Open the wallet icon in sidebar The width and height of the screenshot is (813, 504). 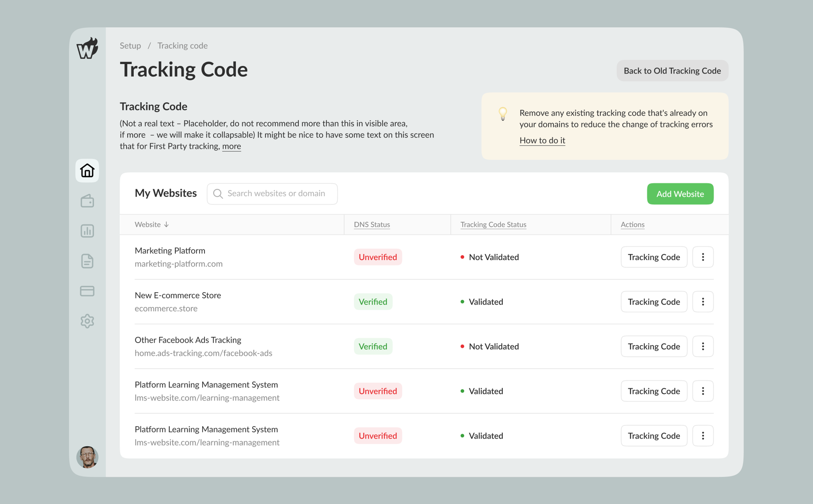click(87, 201)
